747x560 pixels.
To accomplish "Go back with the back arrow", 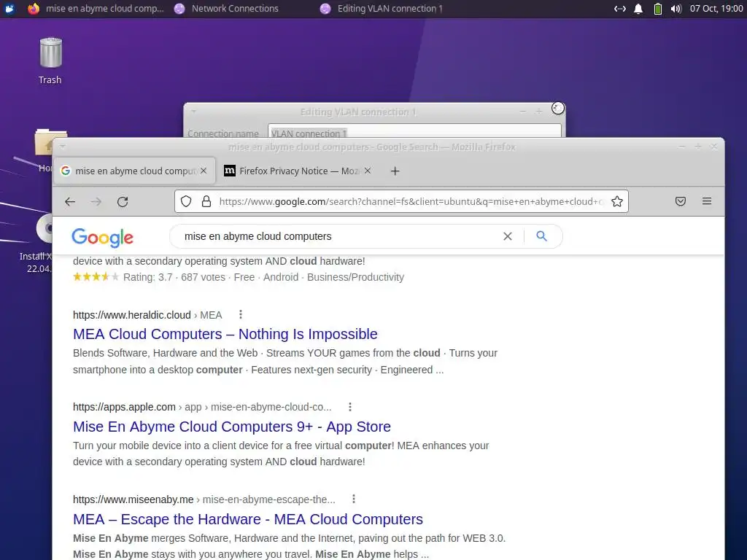I will click(70, 201).
